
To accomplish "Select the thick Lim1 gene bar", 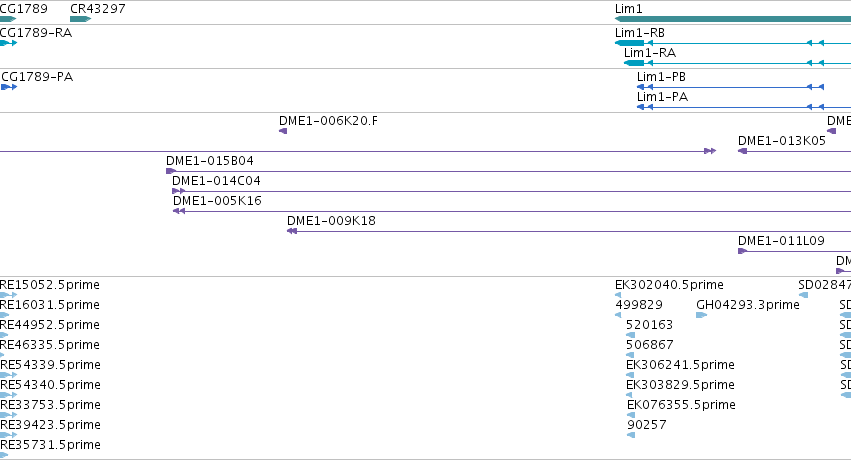I will [x=733, y=19].
